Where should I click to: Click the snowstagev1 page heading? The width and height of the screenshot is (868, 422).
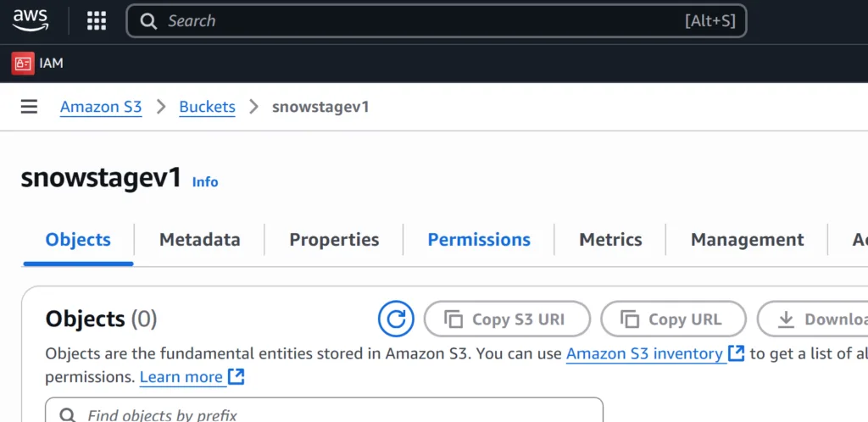click(102, 179)
